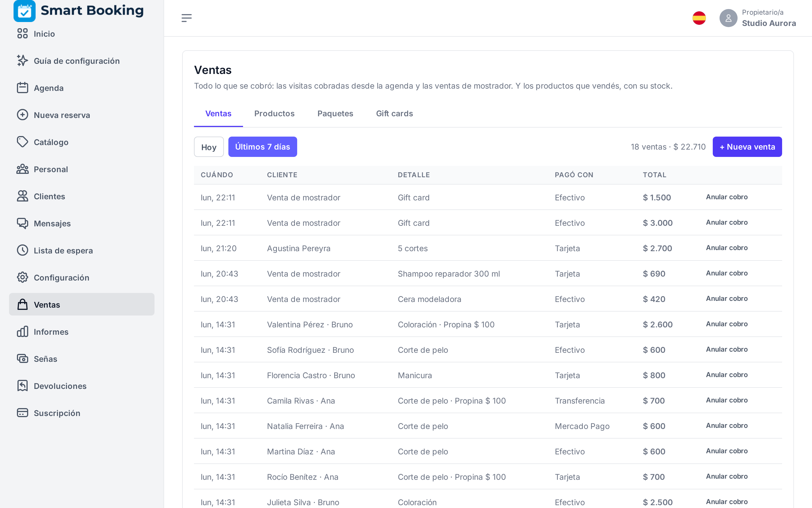The width and height of the screenshot is (812, 508).
Task: Open the Personal staff group icon
Action: [23, 169]
